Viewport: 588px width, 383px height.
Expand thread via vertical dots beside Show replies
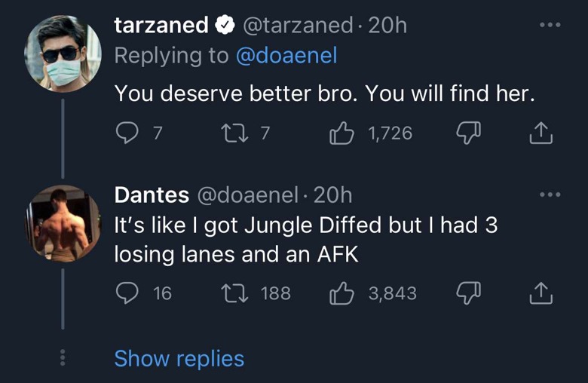pos(63,357)
